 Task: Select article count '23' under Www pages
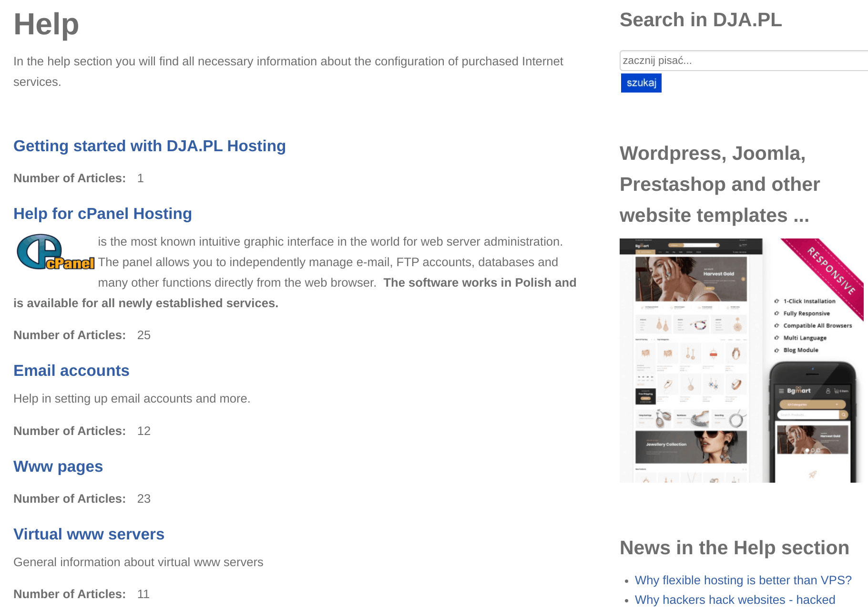[143, 499]
